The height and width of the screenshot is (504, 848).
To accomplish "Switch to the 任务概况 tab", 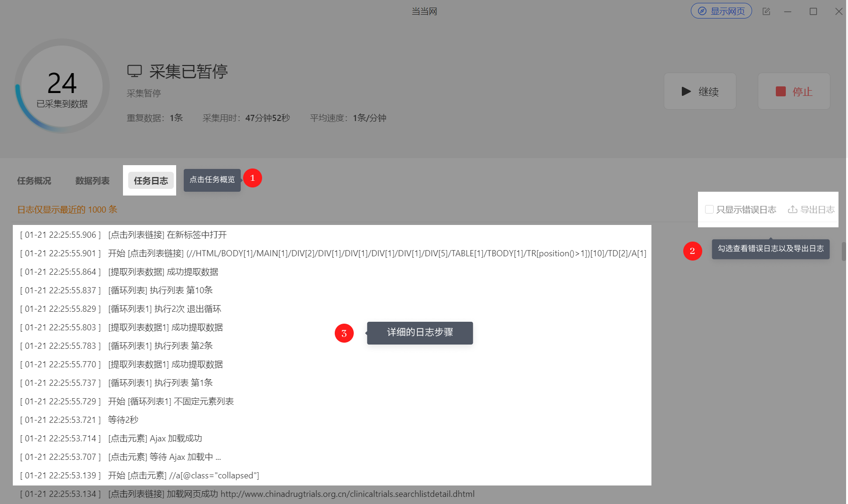I will (x=34, y=181).
